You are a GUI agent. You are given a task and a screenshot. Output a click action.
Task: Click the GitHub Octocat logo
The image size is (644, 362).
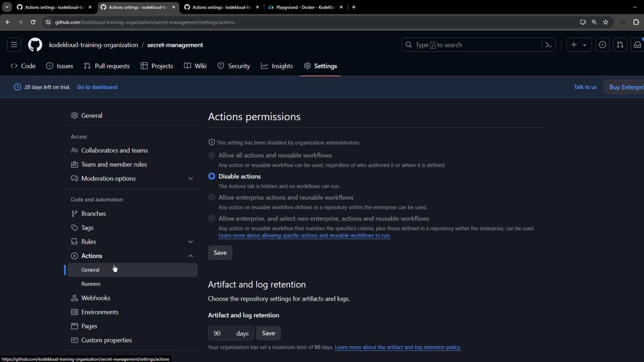click(35, 45)
